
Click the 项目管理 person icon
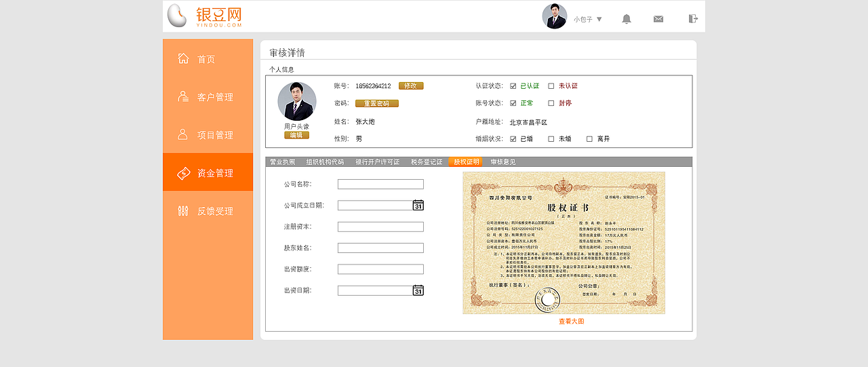(183, 134)
